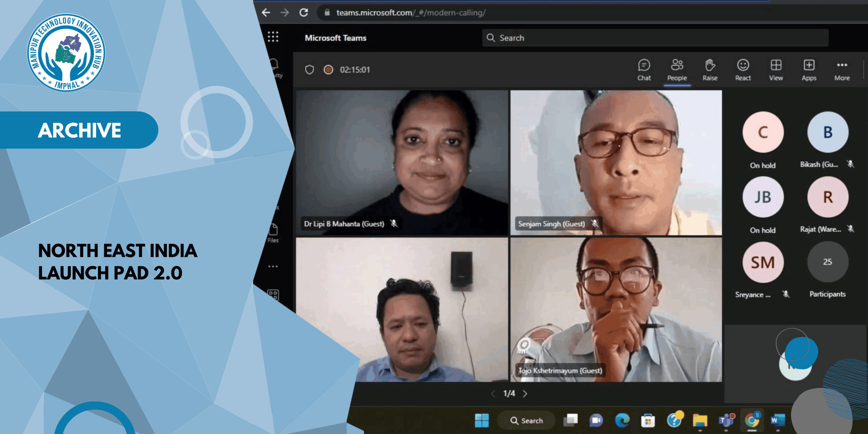868x434 pixels.
Task: Show the 25 more Participants
Action: point(828,262)
